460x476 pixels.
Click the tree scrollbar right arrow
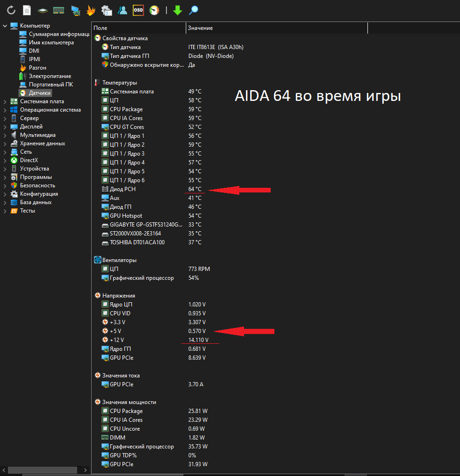click(86, 470)
